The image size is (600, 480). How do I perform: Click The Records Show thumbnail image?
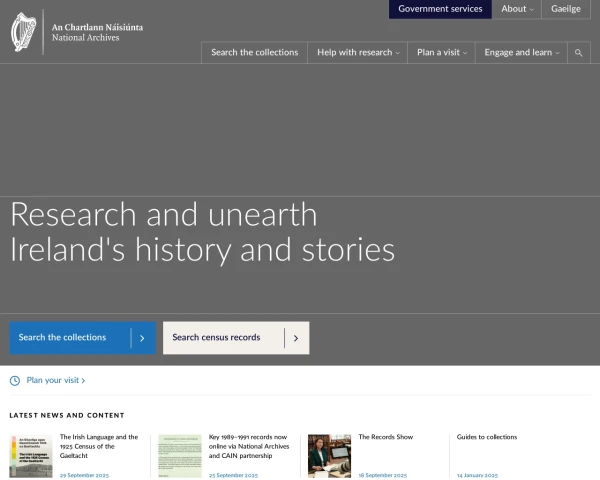(x=329, y=455)
